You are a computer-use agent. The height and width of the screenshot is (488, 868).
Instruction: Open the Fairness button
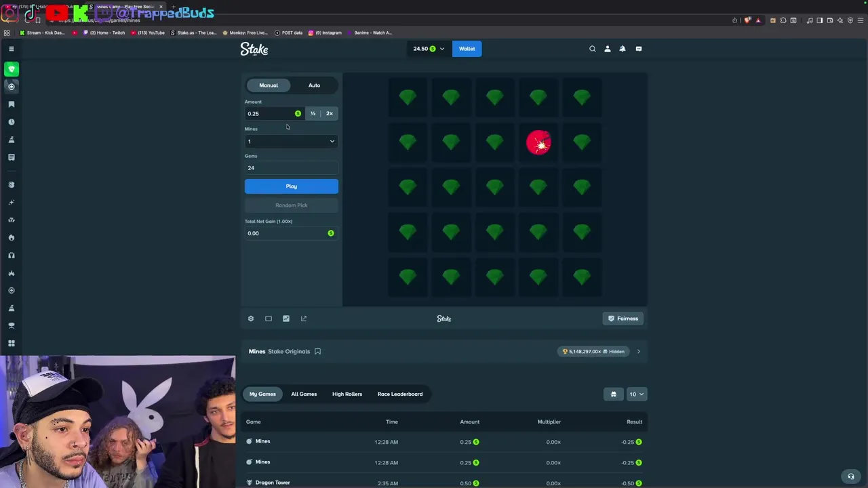[623, 319]
